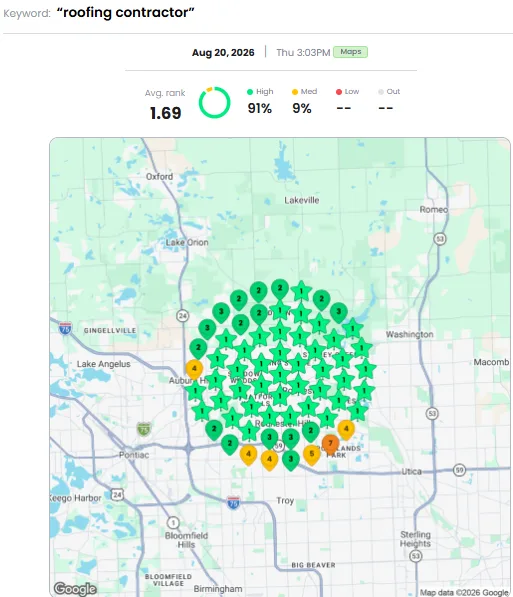Click the route 59 shield right of Utica

(x=459, y=470)
